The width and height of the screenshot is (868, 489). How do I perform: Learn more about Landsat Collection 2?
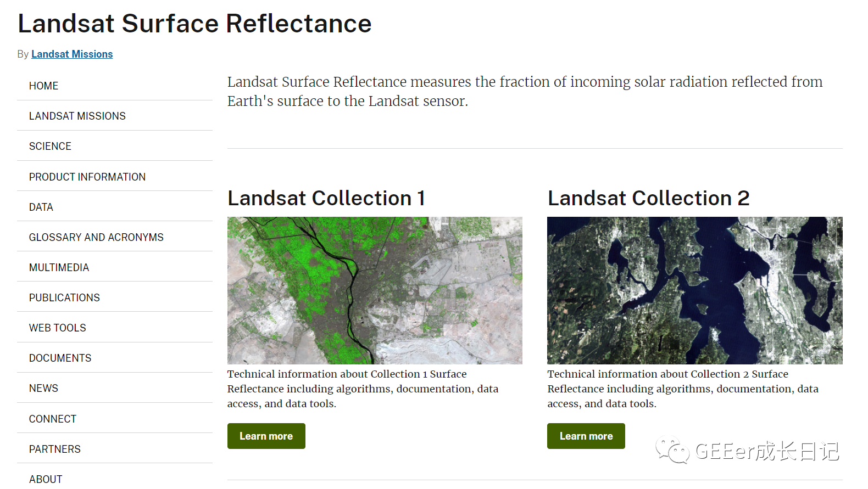(x=586, y=436)
